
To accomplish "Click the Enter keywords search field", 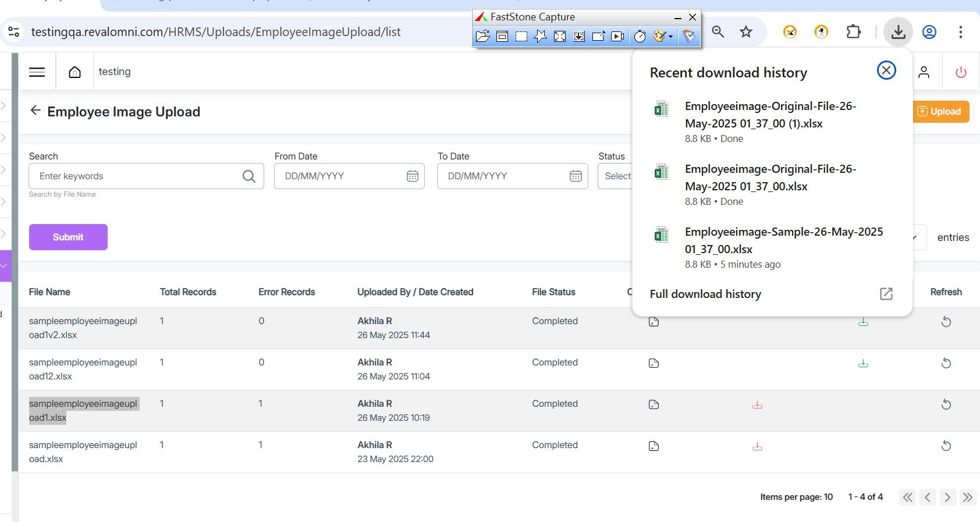I will click(137, 176).
